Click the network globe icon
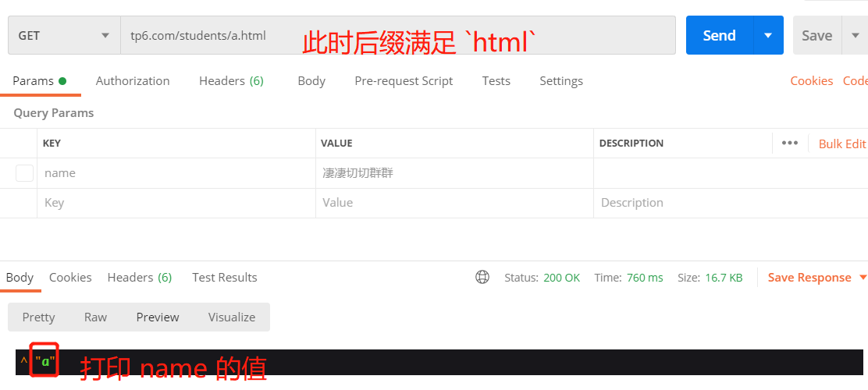 coord(482,277)
